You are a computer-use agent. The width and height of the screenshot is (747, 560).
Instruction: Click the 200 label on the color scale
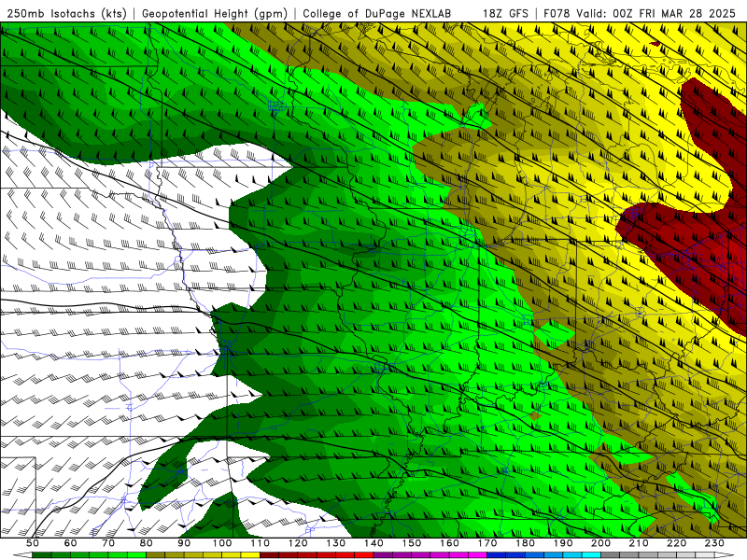600,543
